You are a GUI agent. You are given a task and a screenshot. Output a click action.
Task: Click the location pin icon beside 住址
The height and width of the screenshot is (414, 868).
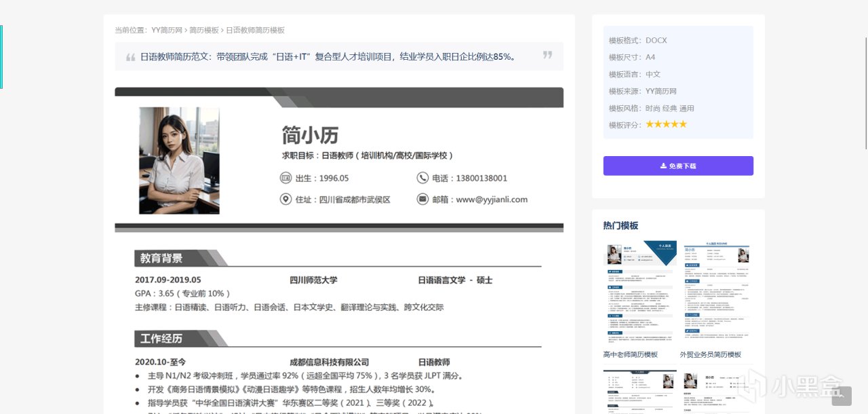285,199
